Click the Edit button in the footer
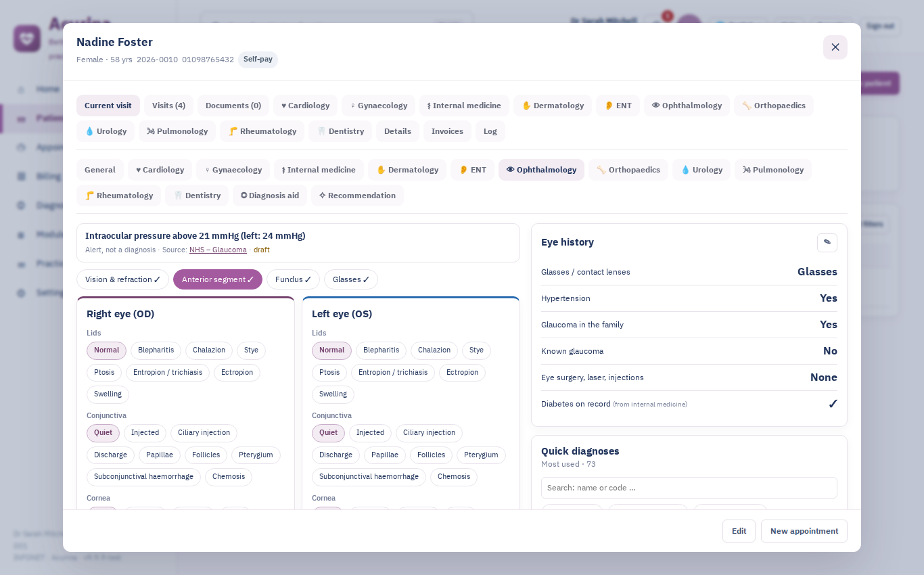The width and height of the screenshot is (924, 575). [739, 531]
